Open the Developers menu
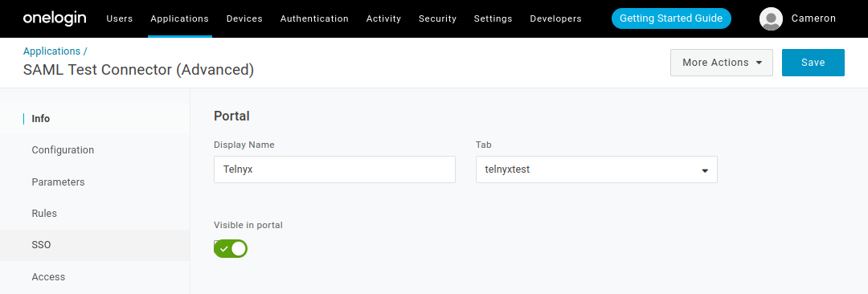 click(556, 18)
